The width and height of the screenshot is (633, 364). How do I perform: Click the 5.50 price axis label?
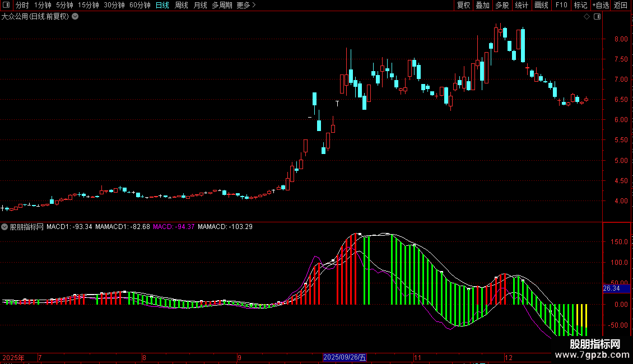[621, 140]
